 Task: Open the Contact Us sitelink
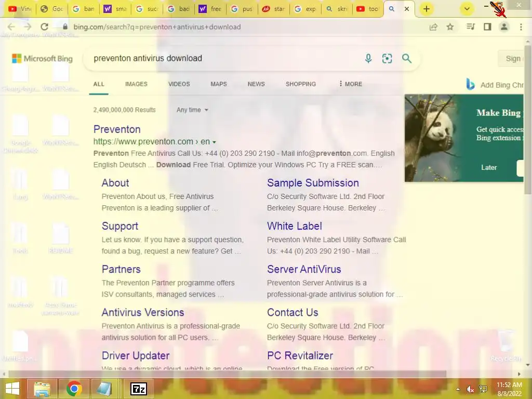(x=292, y=312)
